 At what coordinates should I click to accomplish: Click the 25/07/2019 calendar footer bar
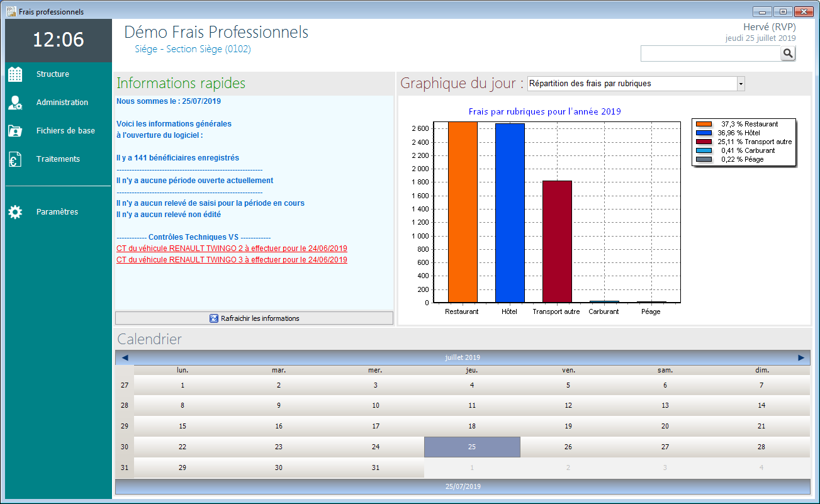click(463, 486)
